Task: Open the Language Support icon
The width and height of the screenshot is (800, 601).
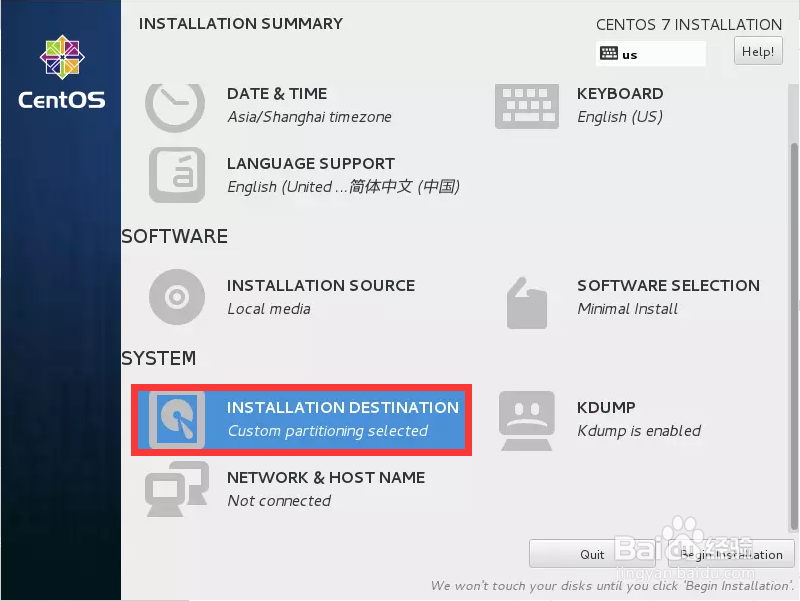Action: point(175,175)
